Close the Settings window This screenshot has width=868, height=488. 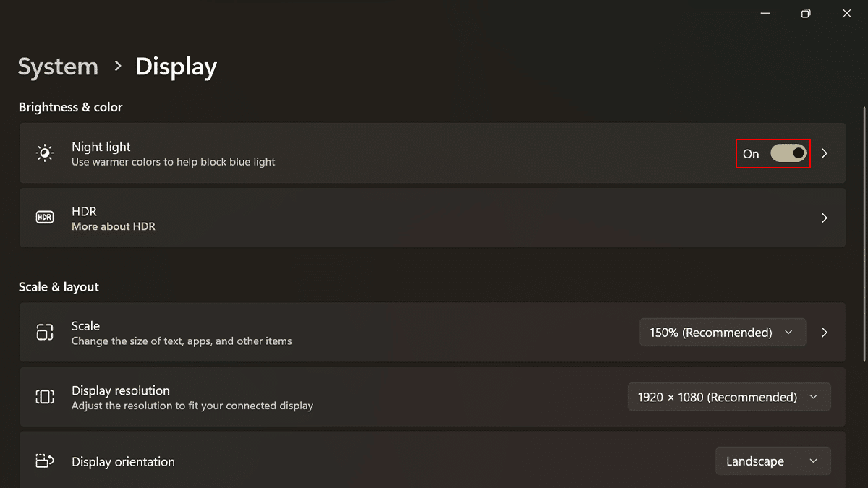[847, 13]
